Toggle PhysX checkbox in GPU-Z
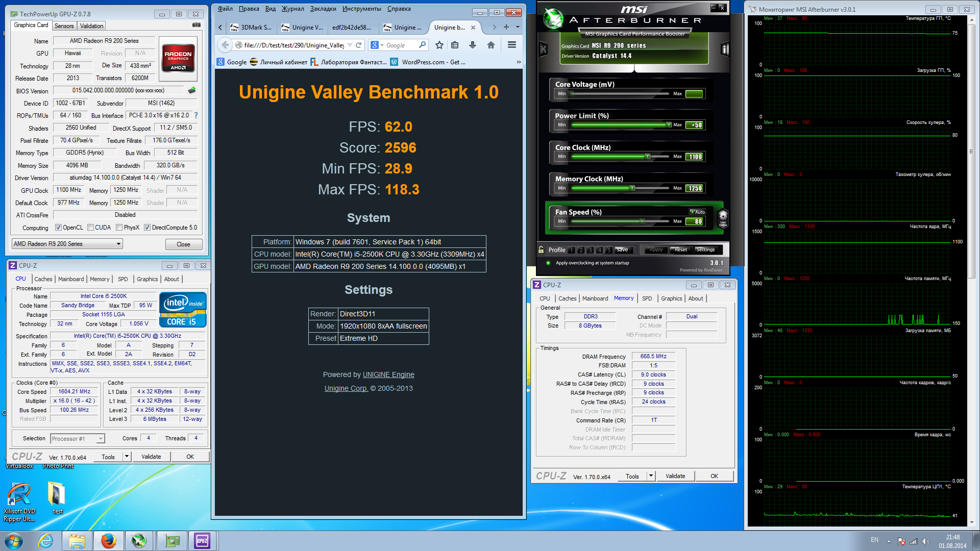980x551 pixels. point(119,228)
